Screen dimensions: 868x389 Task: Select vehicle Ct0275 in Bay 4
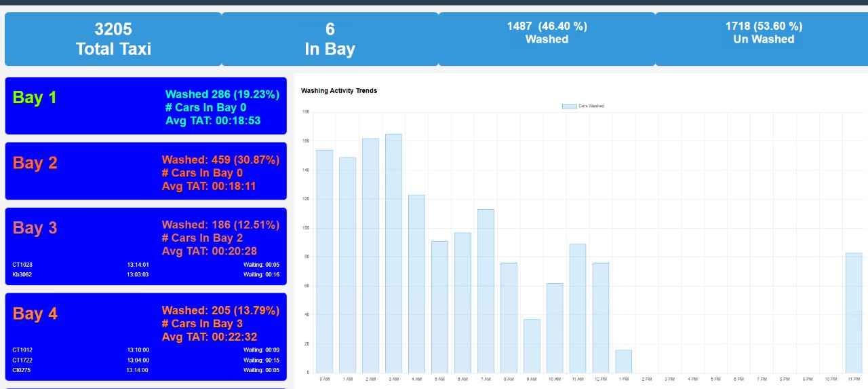pos(22,371)
